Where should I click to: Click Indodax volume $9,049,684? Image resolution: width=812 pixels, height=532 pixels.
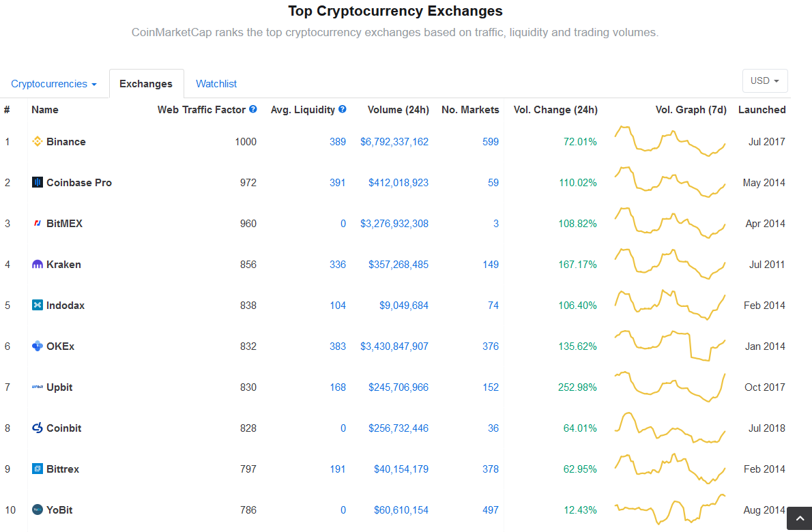pyautogui.click(x=404, y=306)
